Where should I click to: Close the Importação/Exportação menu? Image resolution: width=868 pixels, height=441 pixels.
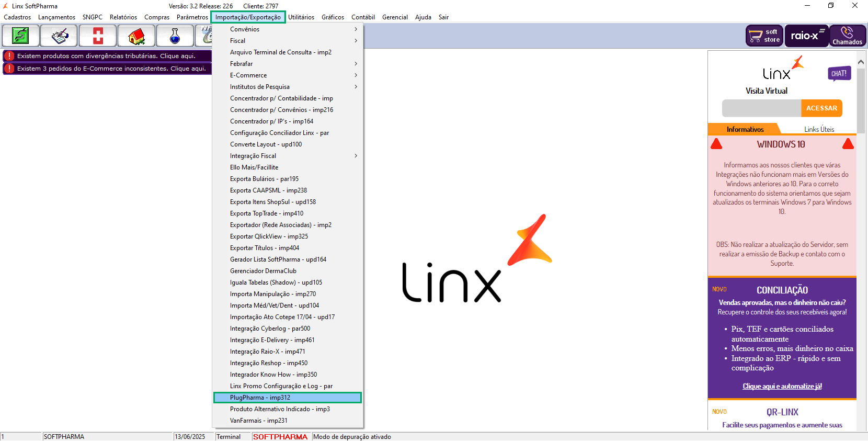pos(248,17)
